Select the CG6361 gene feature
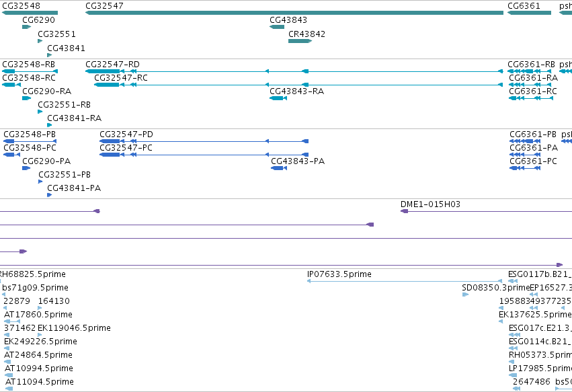 point(529,13)
